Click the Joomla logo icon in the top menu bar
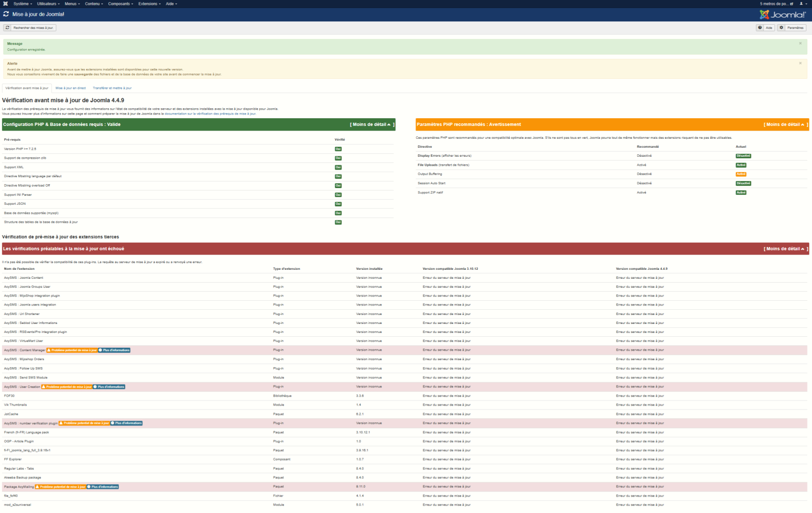The image size is (812, 513). click(5, 4)
